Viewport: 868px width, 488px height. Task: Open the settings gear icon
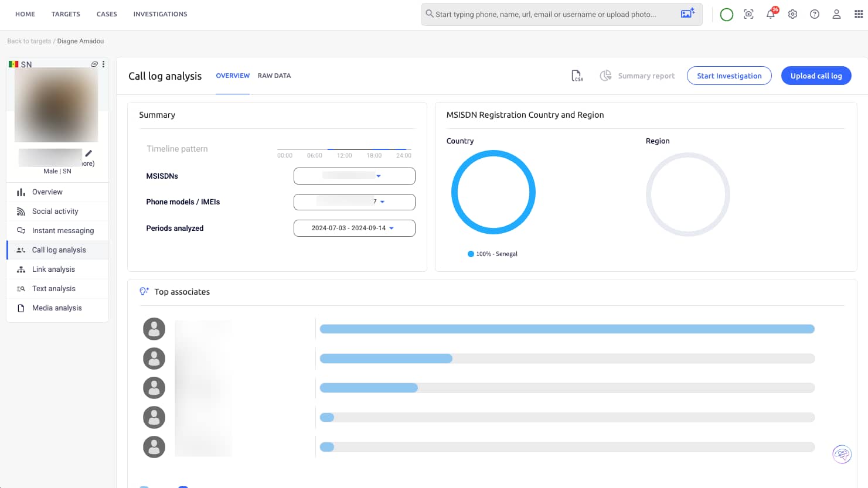tap(792, 15)
